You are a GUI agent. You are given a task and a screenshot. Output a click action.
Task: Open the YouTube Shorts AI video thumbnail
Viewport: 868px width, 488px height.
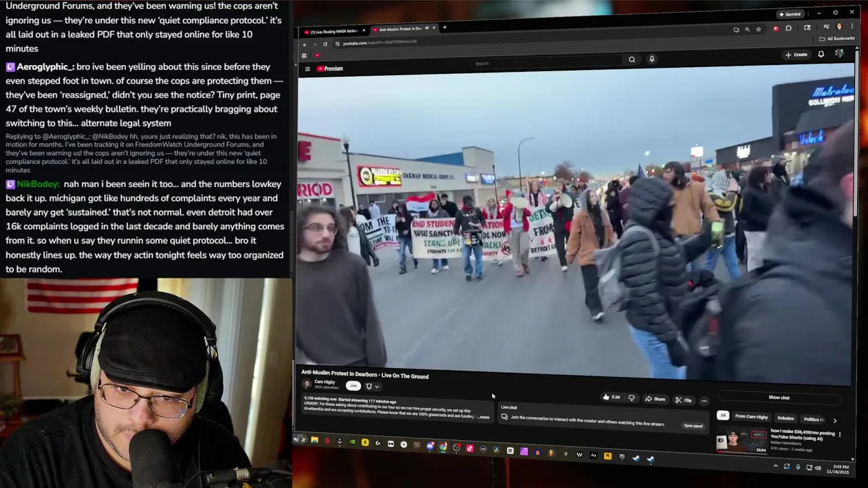(x=742, y=441)
